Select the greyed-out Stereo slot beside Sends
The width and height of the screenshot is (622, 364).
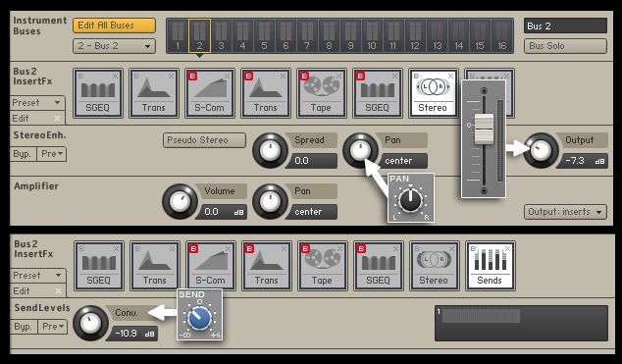click(x=434, y=266)
